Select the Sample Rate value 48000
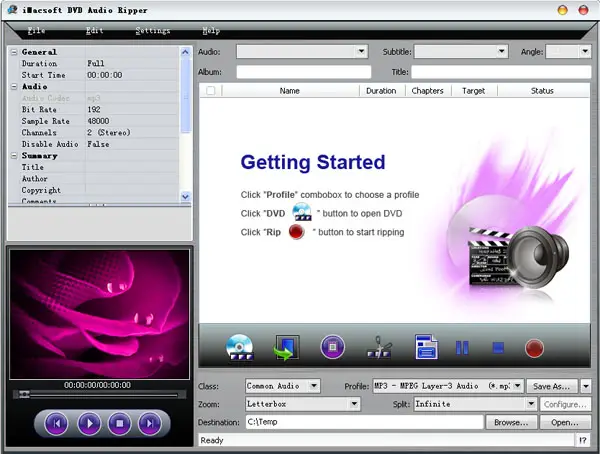Image resolution: width=600 pixels, height=454 pixels. pyautogui.click(x=98, y=121)
